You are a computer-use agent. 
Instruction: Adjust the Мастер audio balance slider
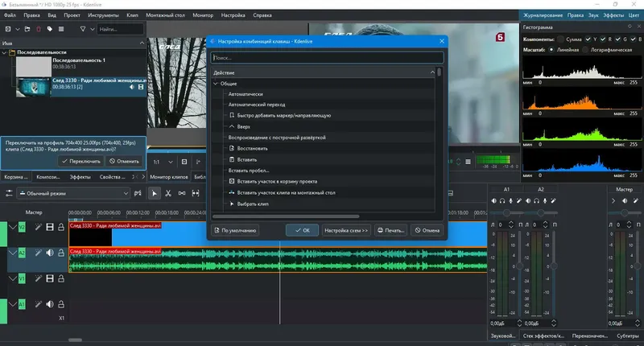pos(624,212)
